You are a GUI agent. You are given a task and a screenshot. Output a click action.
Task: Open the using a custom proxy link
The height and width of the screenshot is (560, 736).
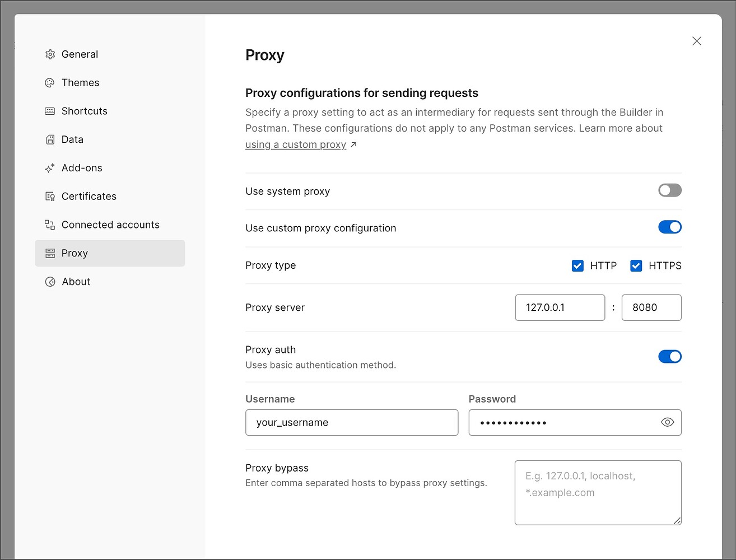[x=296, y=144]
